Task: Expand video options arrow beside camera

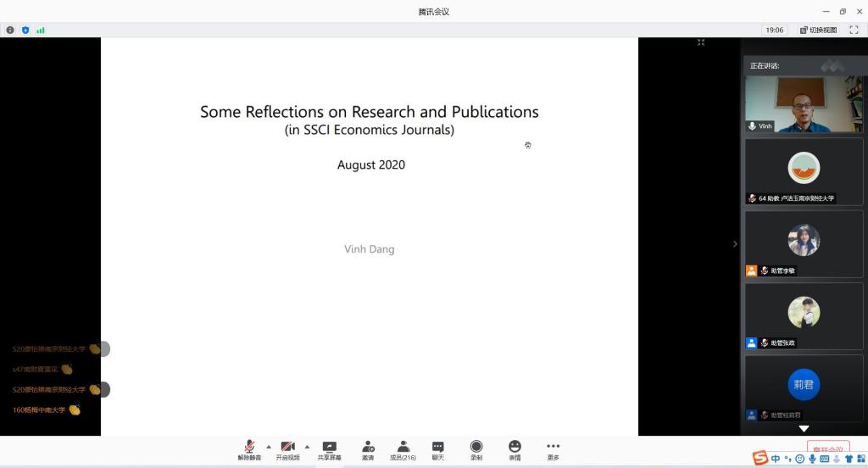Action: click(307, 447)
